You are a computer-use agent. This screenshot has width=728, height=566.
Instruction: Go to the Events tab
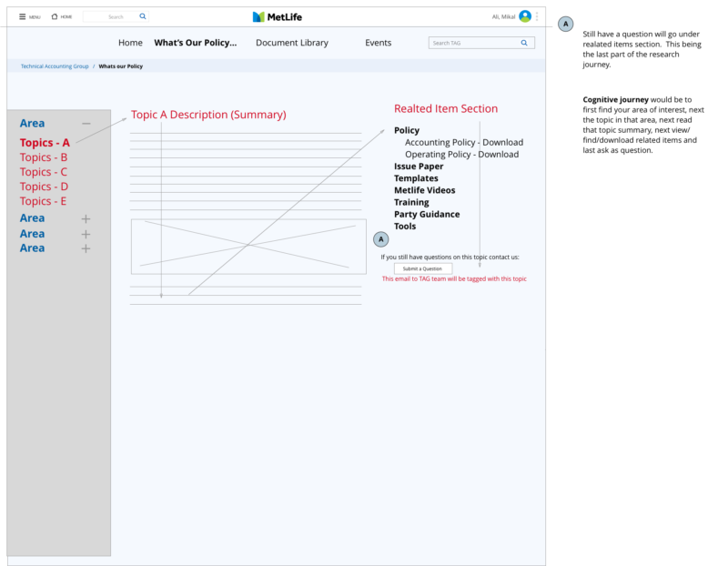(x=378, y=43)
